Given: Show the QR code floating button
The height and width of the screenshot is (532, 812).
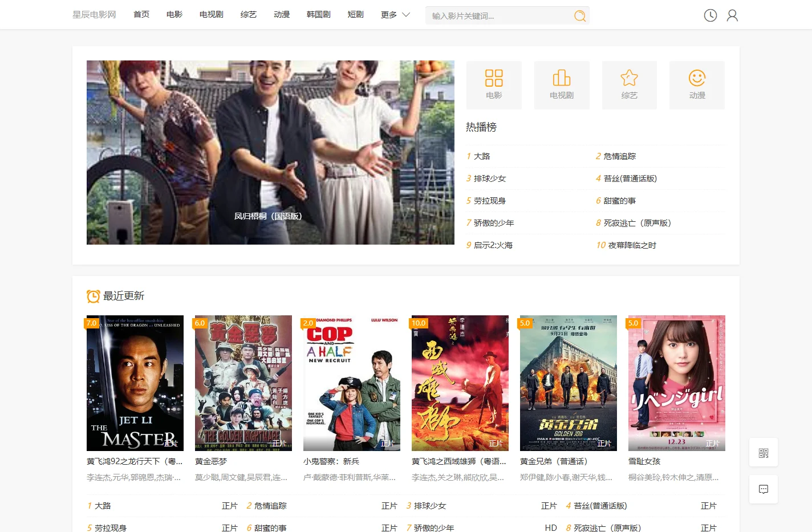Looking at the screenshot, I should click(764, 453).
